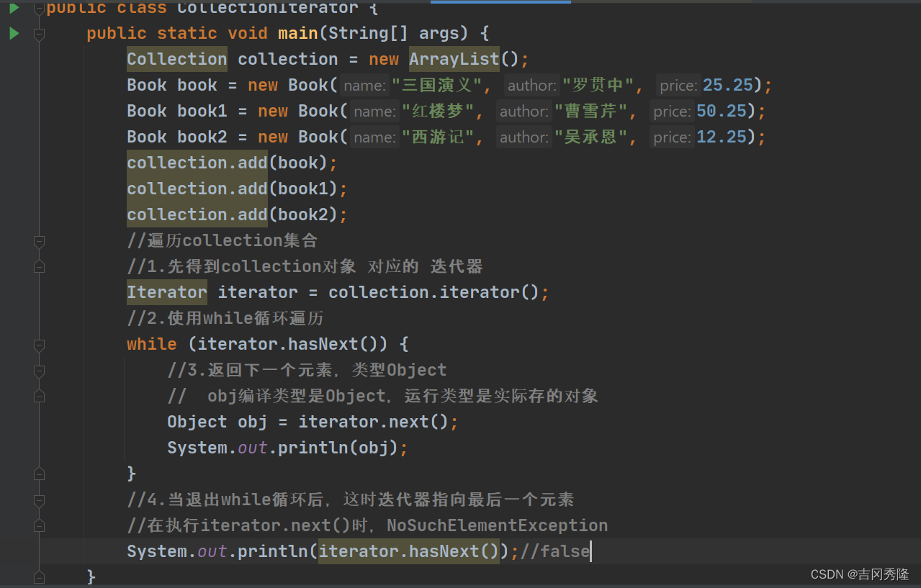Click the "price:" hint before 25.25
The image size is (921, 588).
click(678, 86)
